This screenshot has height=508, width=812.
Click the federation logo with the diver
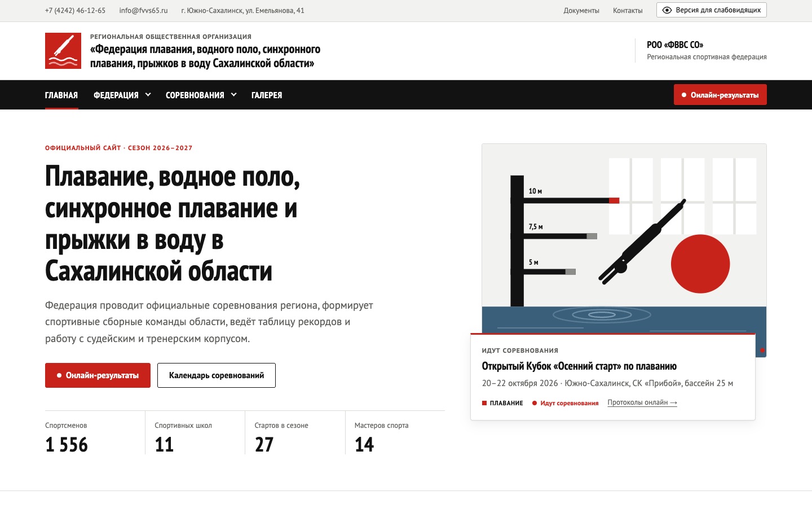pos(63,51)
